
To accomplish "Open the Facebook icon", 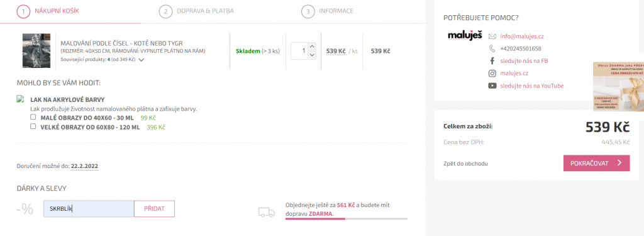I will [492, 61].
